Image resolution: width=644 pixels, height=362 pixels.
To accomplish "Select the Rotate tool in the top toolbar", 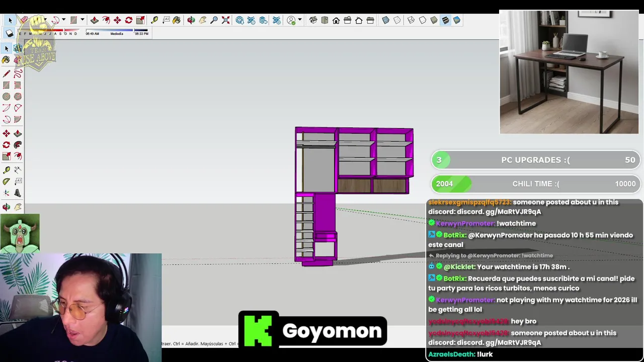I will [129, 20].
